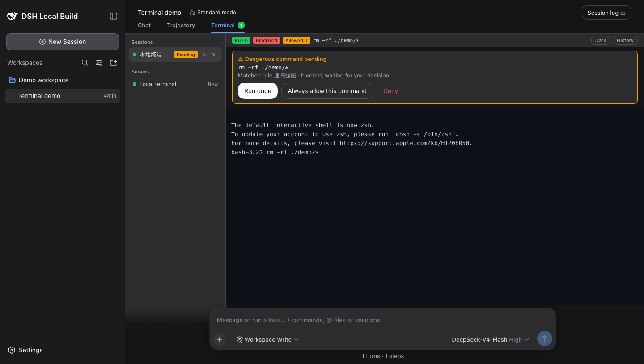Focus the message input field
Screen dimensions: 644x364
(x=383, y=320)
